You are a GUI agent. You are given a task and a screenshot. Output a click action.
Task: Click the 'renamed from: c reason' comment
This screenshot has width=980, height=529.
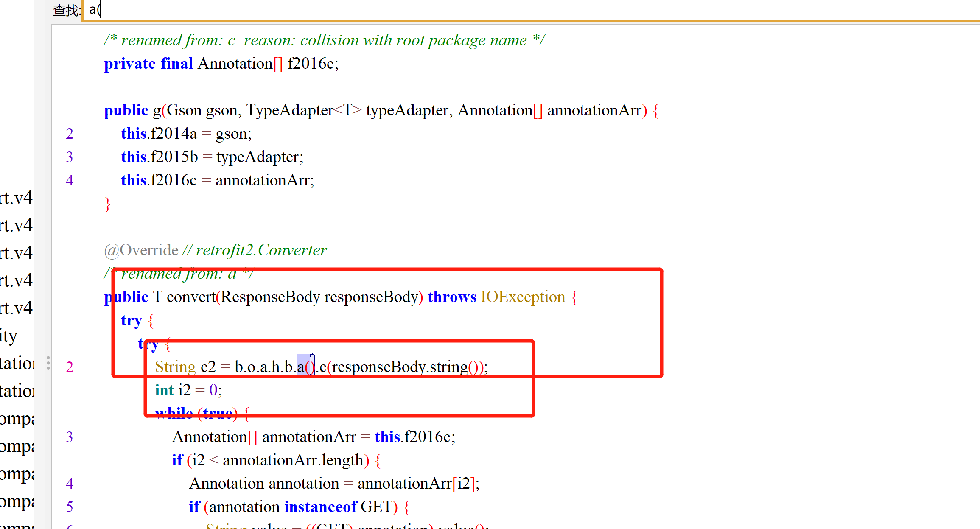[x=325, y=40]
